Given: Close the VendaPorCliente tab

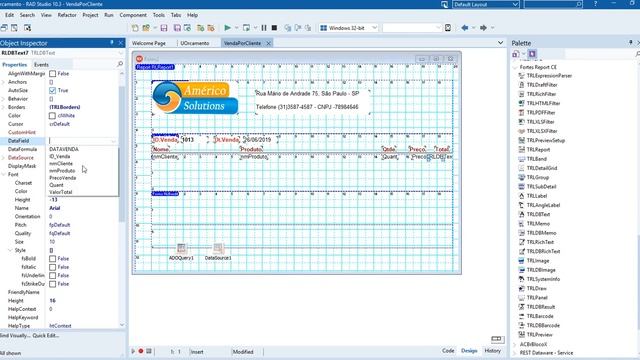Looking at the screenshot, I should click(x=269, y=43).
